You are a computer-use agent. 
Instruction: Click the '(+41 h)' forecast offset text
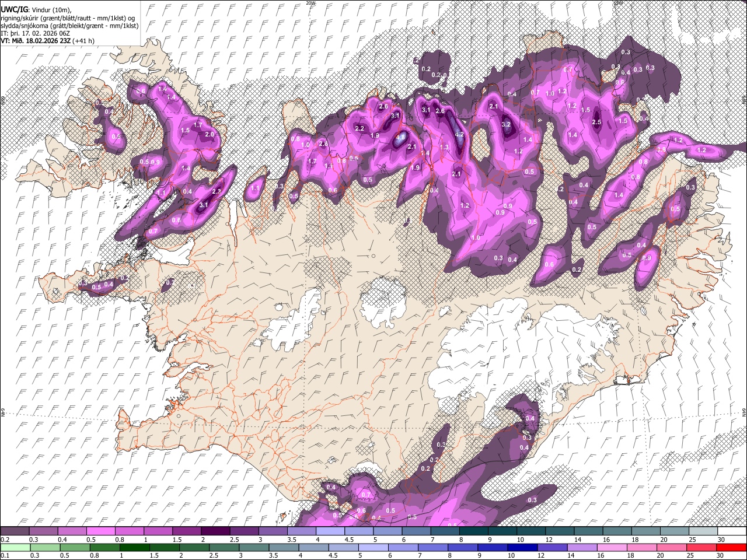(83, 41)
